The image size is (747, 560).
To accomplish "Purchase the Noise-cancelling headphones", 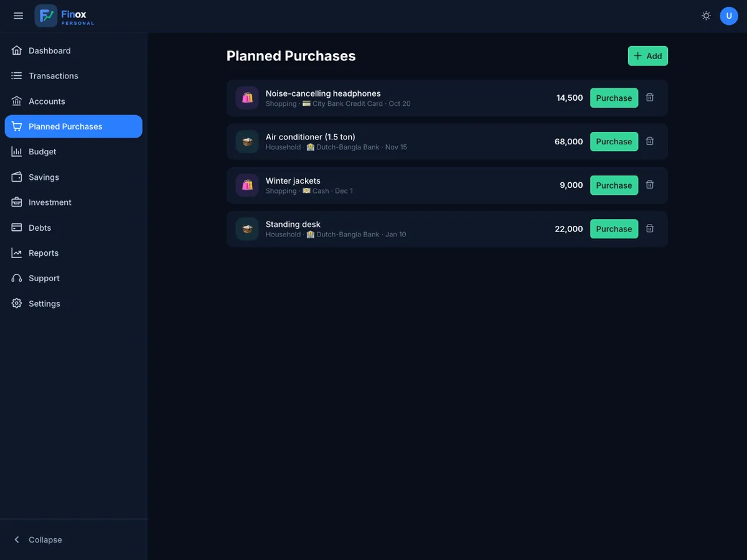I will coord(614,98).
